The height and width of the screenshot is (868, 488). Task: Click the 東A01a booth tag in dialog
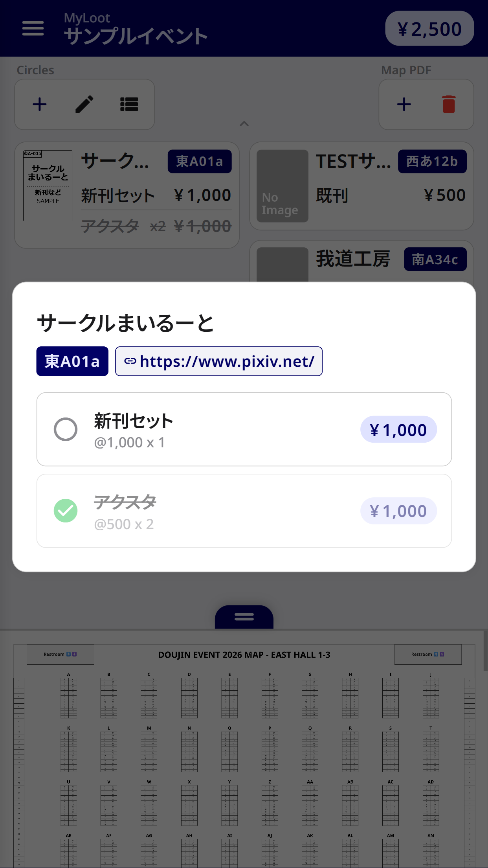tap(72, 361)
